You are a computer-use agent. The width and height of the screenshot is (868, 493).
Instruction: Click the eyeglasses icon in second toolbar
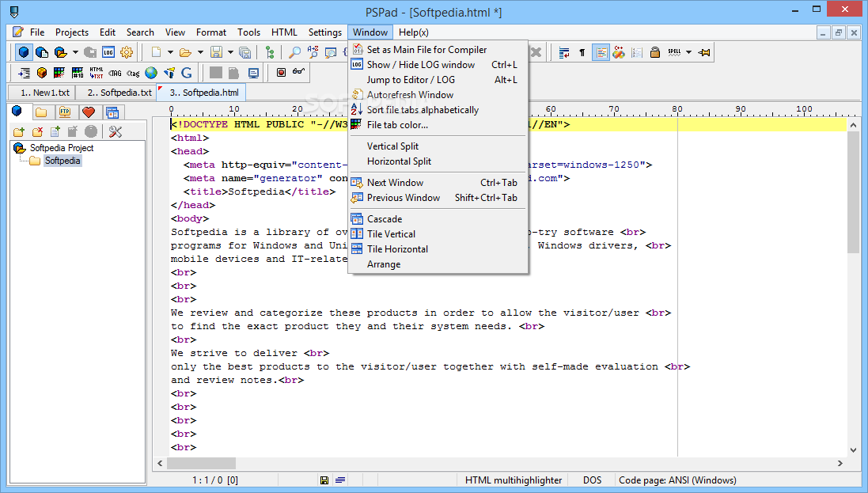(x=299, y=71)
